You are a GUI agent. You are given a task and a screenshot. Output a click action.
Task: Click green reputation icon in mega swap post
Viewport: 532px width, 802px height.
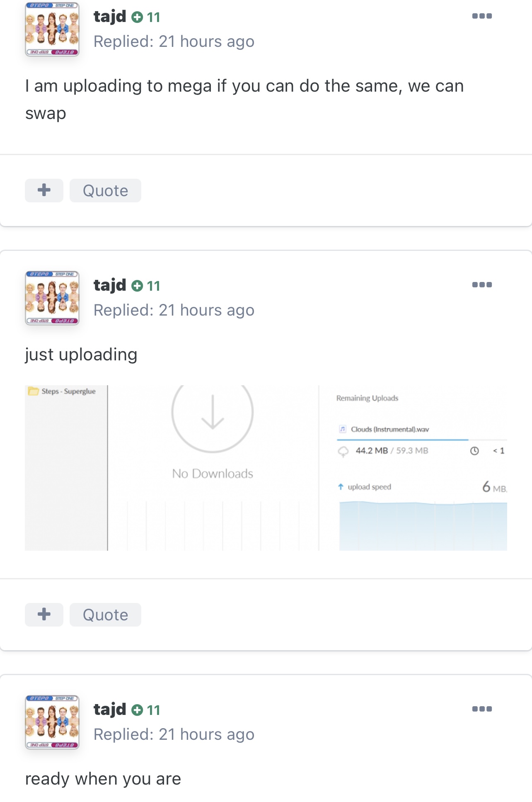click(x=137, y=17)
